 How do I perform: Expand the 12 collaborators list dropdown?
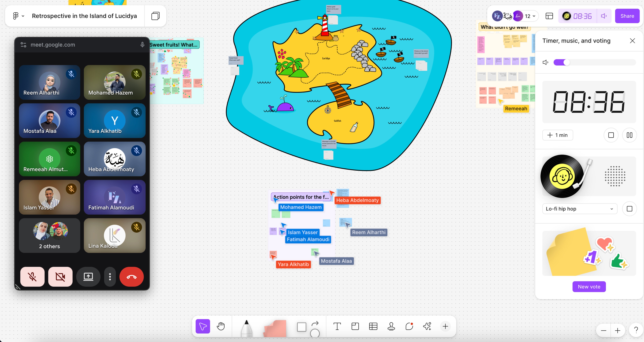530,16
